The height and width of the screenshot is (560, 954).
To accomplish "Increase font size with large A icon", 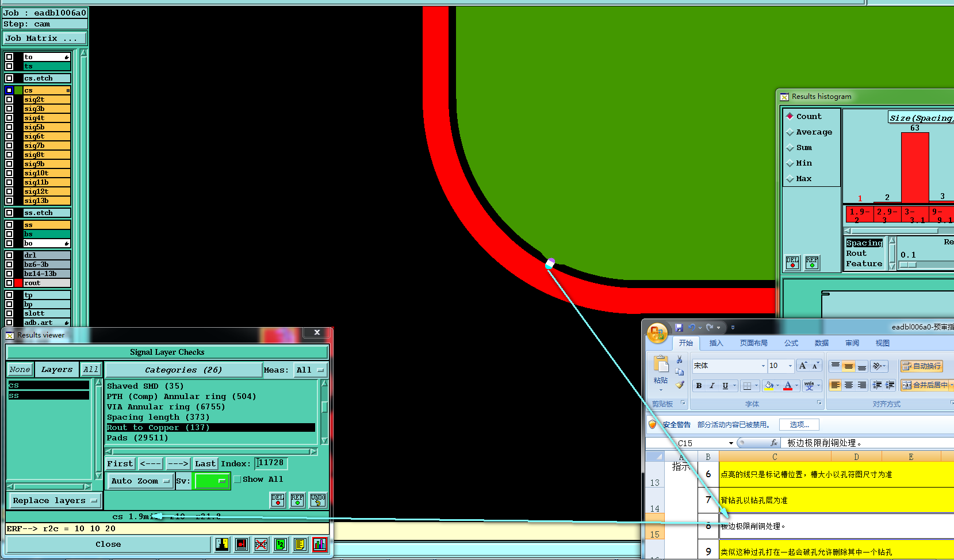I will coord(803,366).
